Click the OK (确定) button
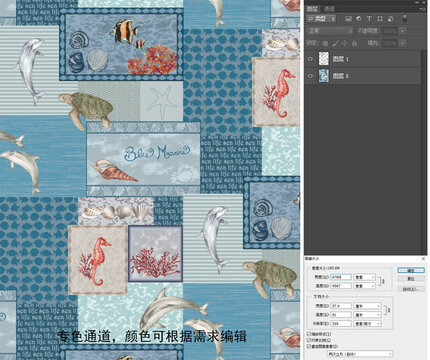This screenshot has width=430, height=360. (x=411, y=270)
